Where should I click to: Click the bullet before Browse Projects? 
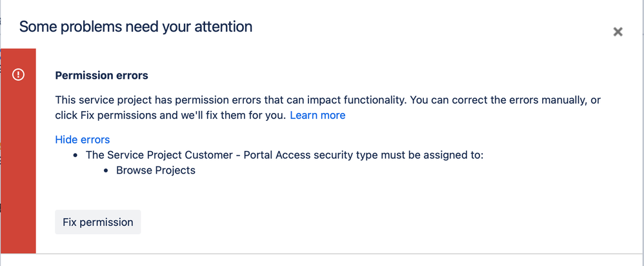point(106,170)
